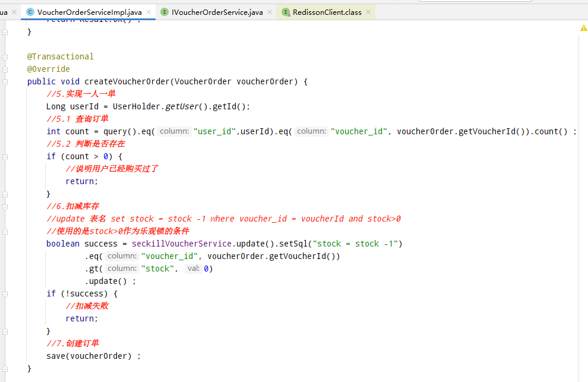588x382 pixels.
Task: Click the @Override annotation
Action: pyautogui.click(x=48, y=69)
